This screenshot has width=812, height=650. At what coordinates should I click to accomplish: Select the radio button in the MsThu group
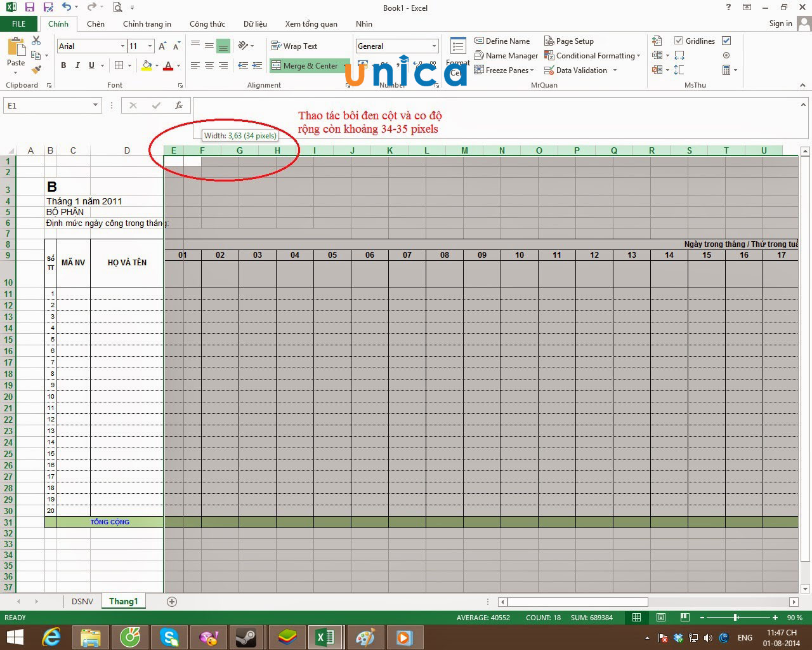click(x=726, y=55)
